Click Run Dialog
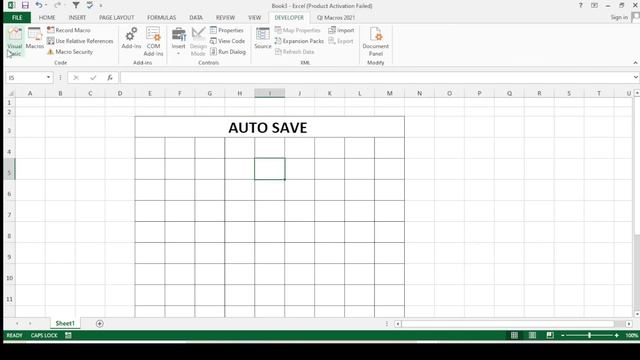The image size is (640, 360). (228, 52)
